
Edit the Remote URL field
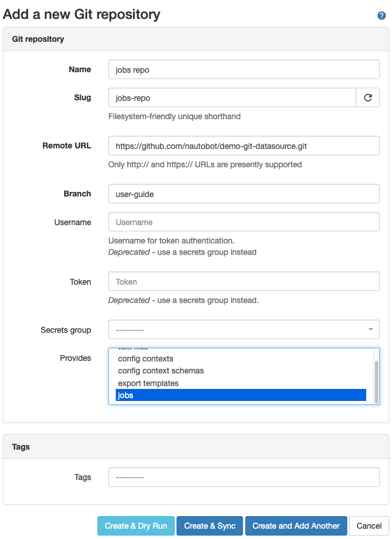pyautogui.click(x=244, y=145)
